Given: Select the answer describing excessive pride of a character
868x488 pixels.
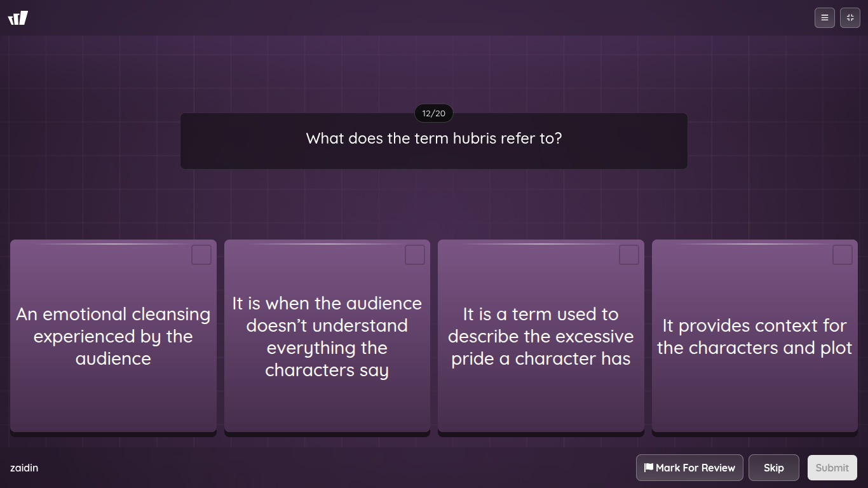Looking at the screenshot, I should [x=541, y=336].
